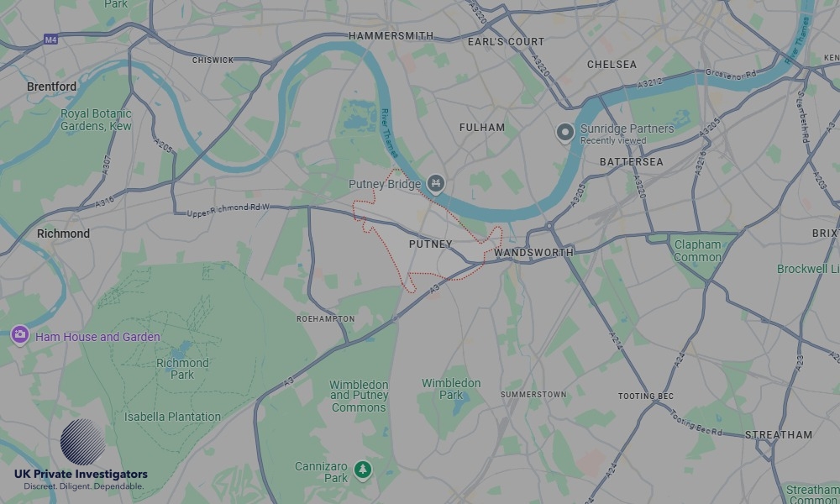Click the Richmond town label
The width and height of the screenshot is (840, 504).
tap(63, 234)
